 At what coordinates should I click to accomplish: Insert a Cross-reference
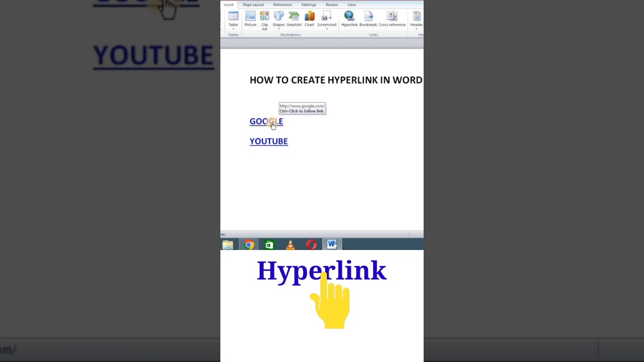click(392, 19)
